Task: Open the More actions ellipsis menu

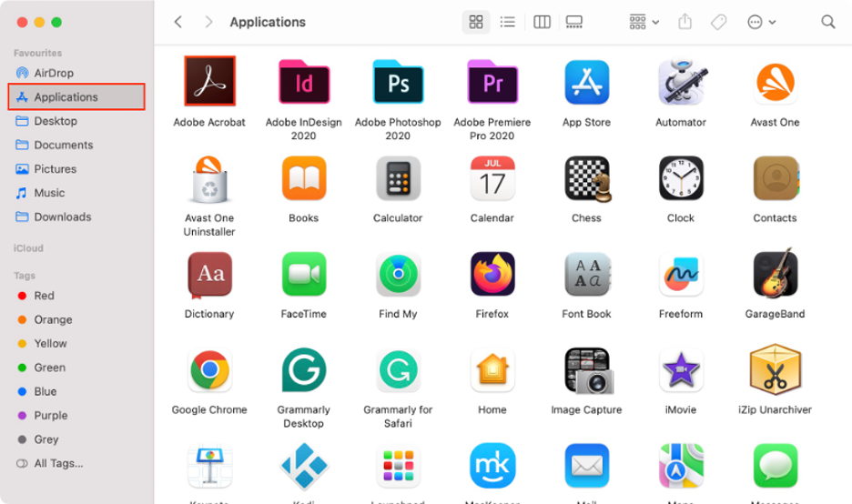Action: coord(761,22)
